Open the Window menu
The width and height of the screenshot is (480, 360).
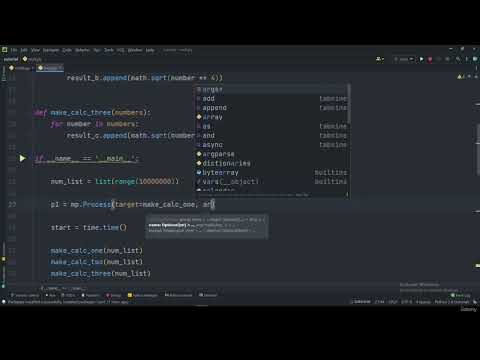pos(135,50)
